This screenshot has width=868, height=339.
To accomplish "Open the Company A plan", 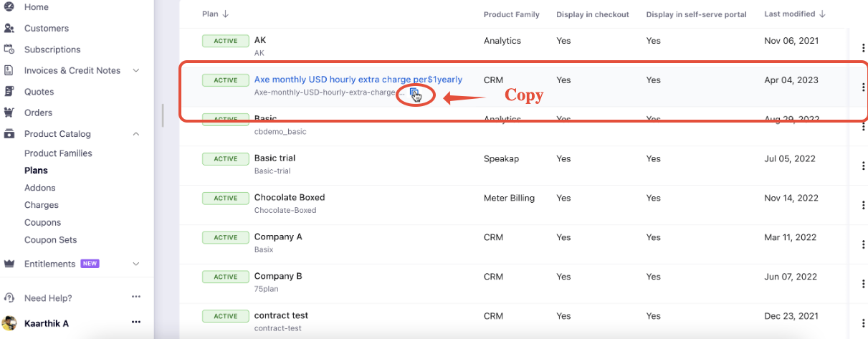I will tap(278, 237).
